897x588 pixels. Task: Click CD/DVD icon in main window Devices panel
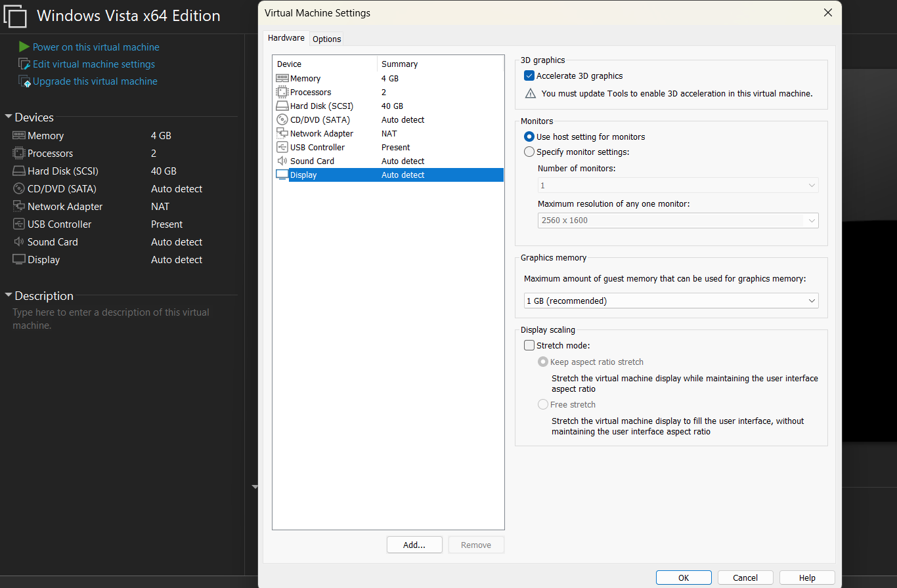tap(19, 188)
